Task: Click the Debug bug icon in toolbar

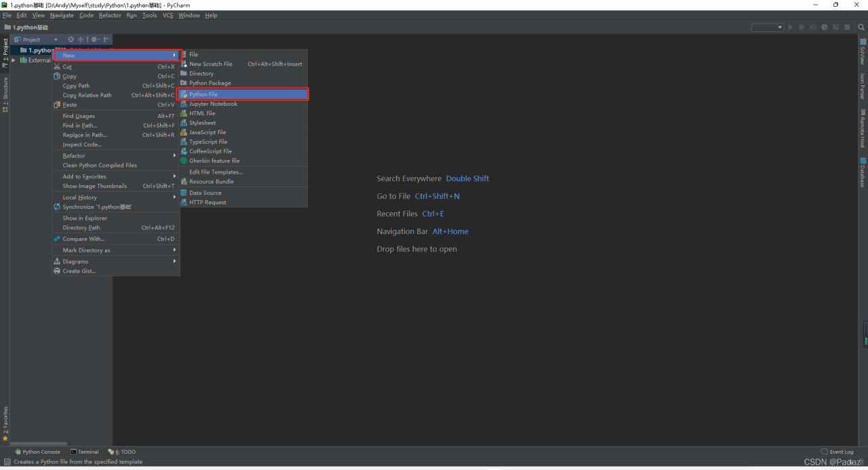Action: (802, 27)
